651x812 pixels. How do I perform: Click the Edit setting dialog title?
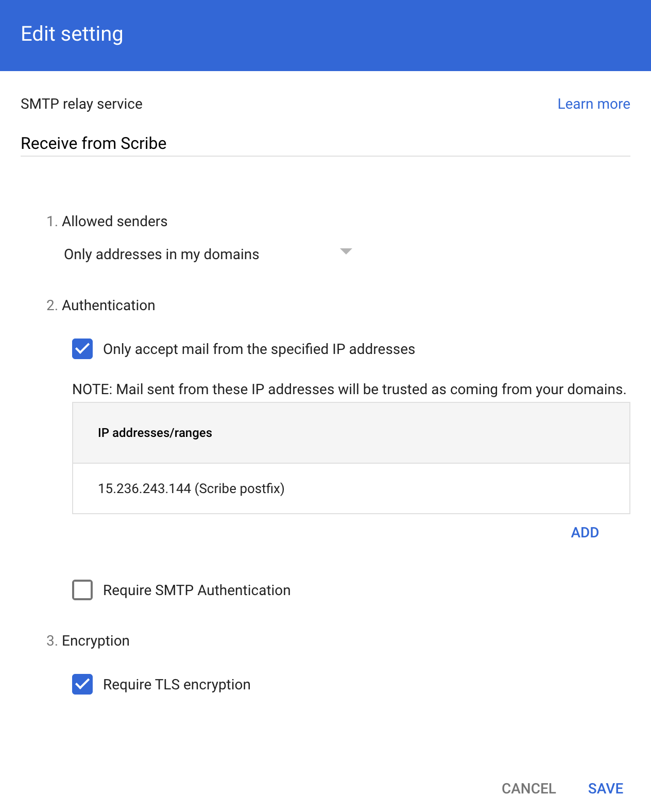72,34
